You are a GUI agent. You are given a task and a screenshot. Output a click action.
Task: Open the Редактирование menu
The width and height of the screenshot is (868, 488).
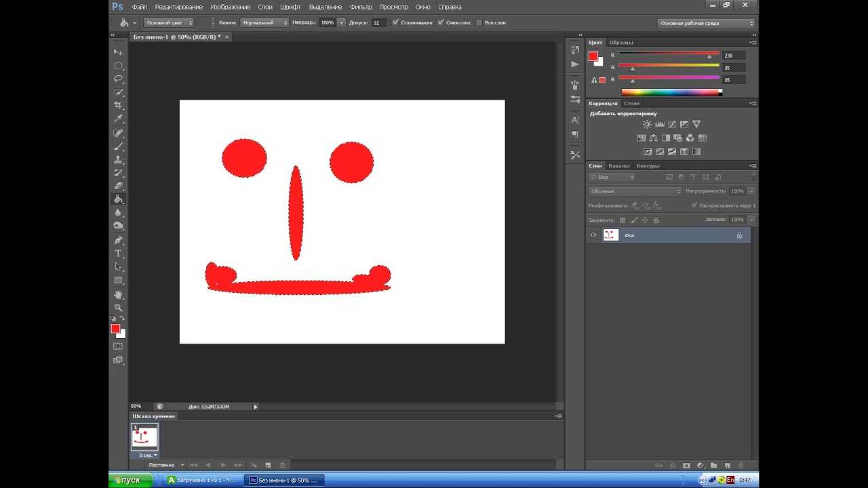tap(178, 7)
